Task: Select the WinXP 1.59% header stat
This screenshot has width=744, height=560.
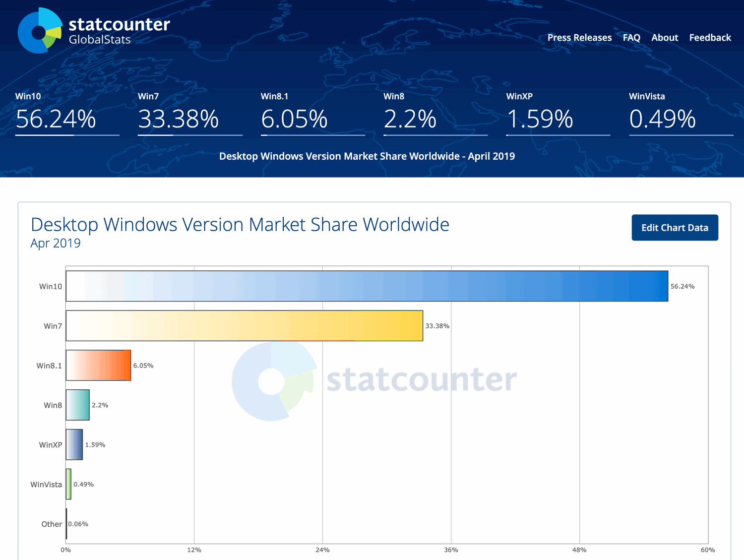Action: (540, 119)
